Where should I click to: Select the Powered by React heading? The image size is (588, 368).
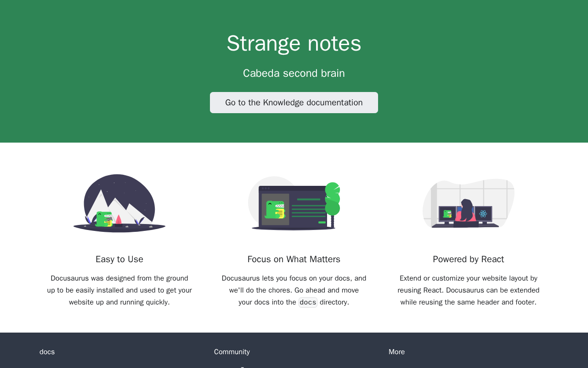(469, 259)
